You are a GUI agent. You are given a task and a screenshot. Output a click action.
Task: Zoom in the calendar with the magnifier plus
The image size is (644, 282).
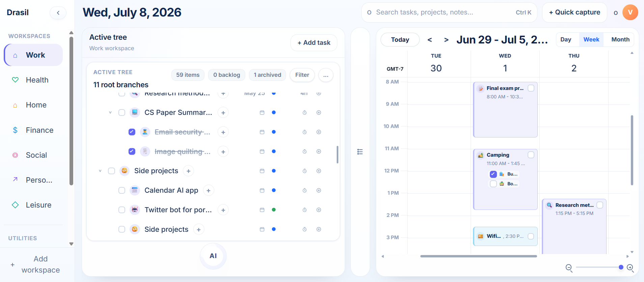point(630,268)
